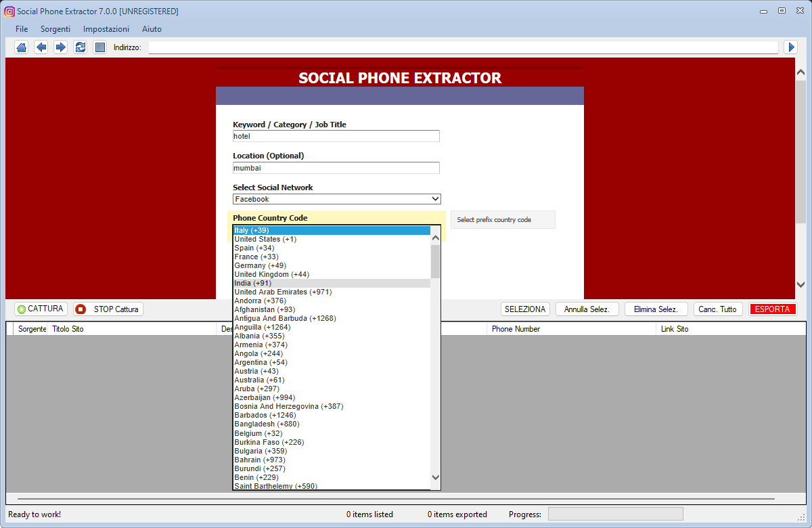This screenshot has height=528, width=812.
Task: Refresh the page using the reload icon
Action: pos(81,47)
